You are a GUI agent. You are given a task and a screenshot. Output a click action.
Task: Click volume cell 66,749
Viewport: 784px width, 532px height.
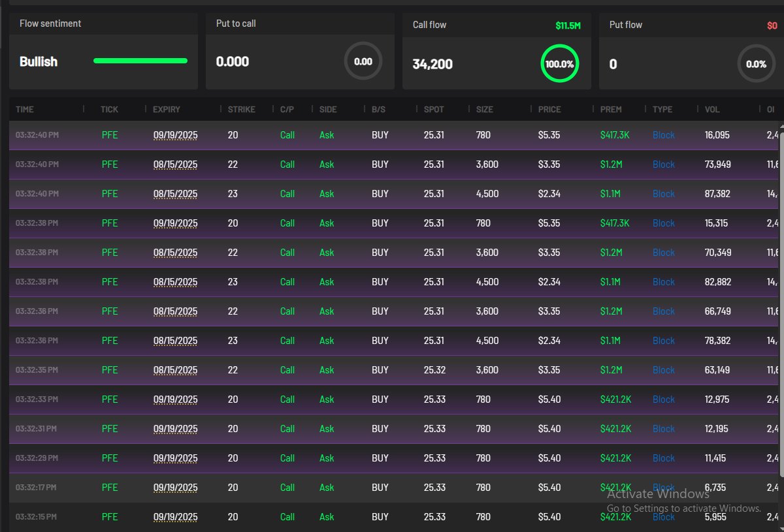(x=718, y=311)
